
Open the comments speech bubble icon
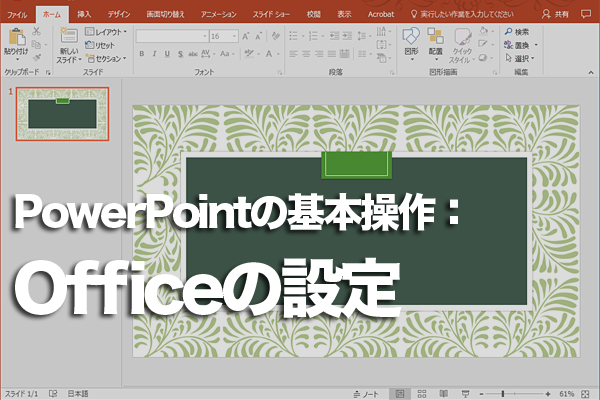coord(585,14)
